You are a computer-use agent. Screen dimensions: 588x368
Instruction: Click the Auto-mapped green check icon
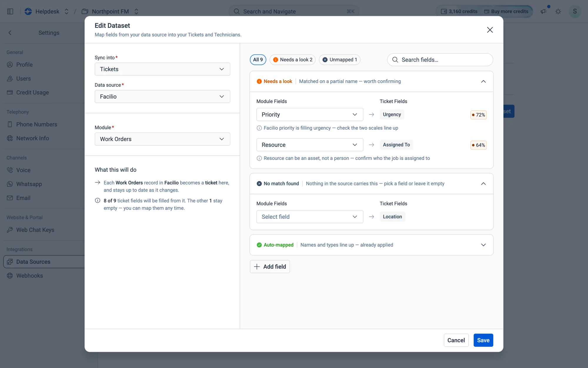[259, 245]
